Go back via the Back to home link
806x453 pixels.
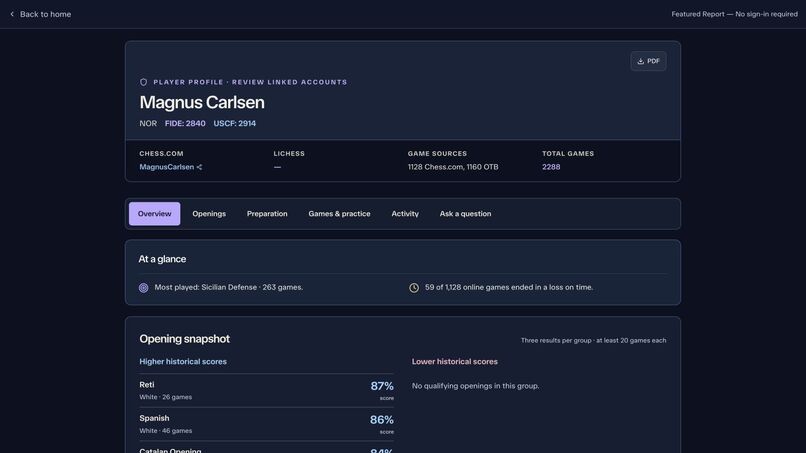coord(41,14)
